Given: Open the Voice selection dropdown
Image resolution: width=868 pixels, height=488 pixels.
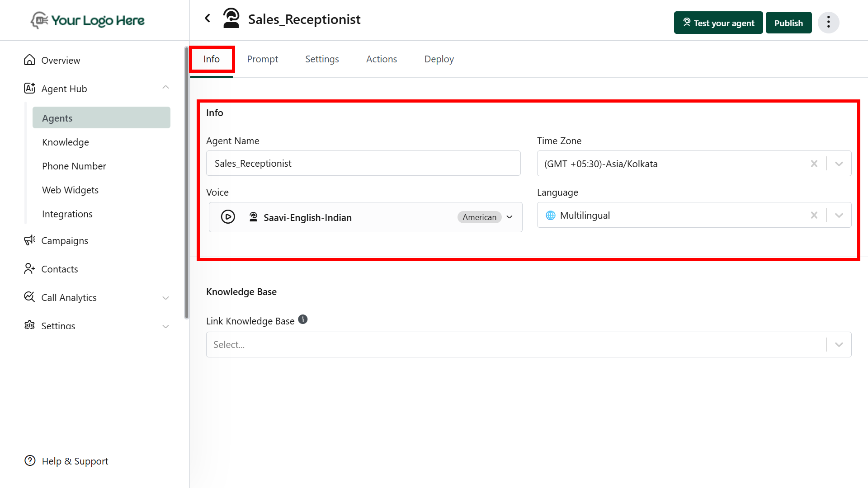Looking at the screenshot, I should click(x=509, y=217).
